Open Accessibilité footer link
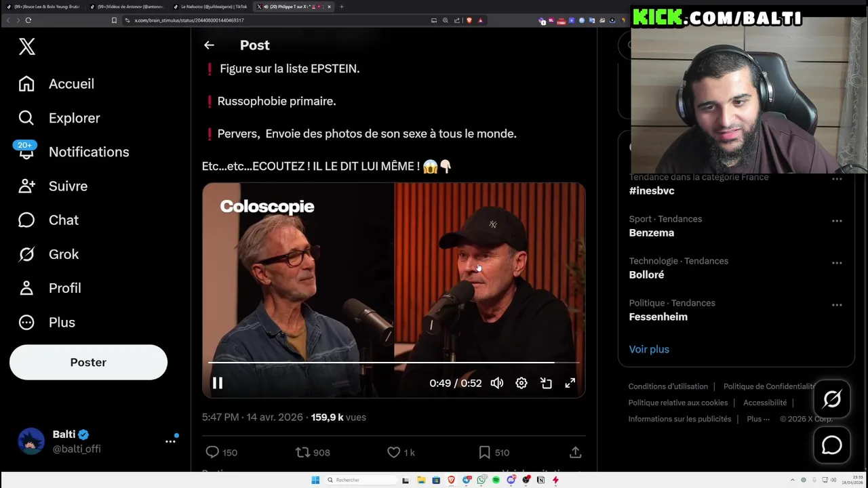Screen dimensions: 868x488 click(x=765, y=403)
